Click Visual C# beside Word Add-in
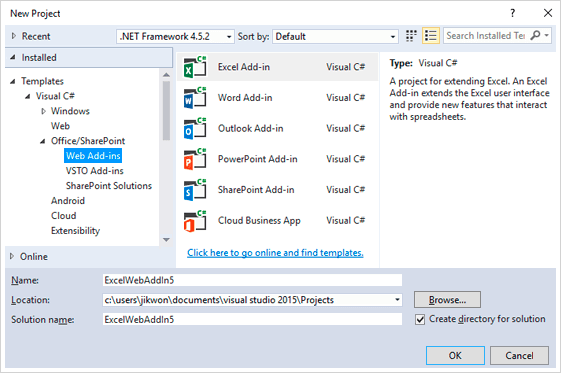This screenshot has height=373, width=561. [x=345, y=98]
